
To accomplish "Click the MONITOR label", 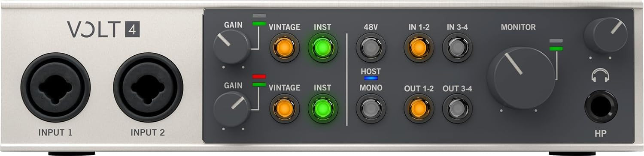I will click(x=518, y=27).
